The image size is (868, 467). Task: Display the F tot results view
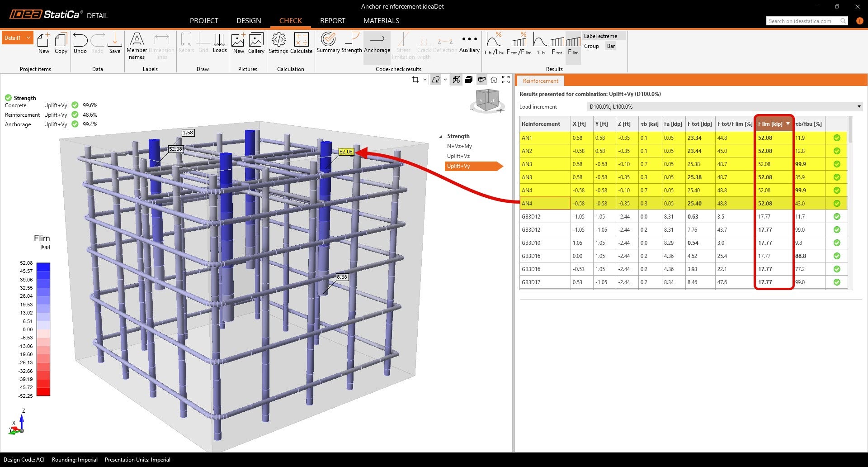click(x=556, y=44)
